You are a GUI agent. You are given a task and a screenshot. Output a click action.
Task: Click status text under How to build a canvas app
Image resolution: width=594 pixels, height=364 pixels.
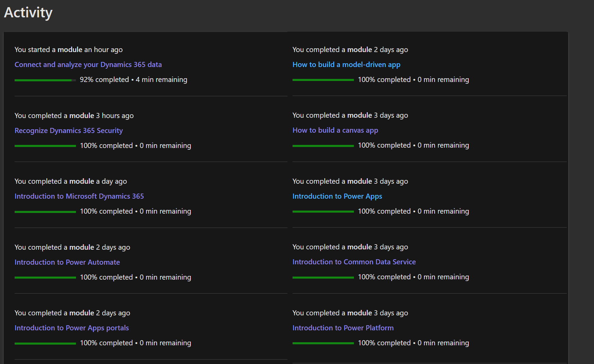(413, 145)
